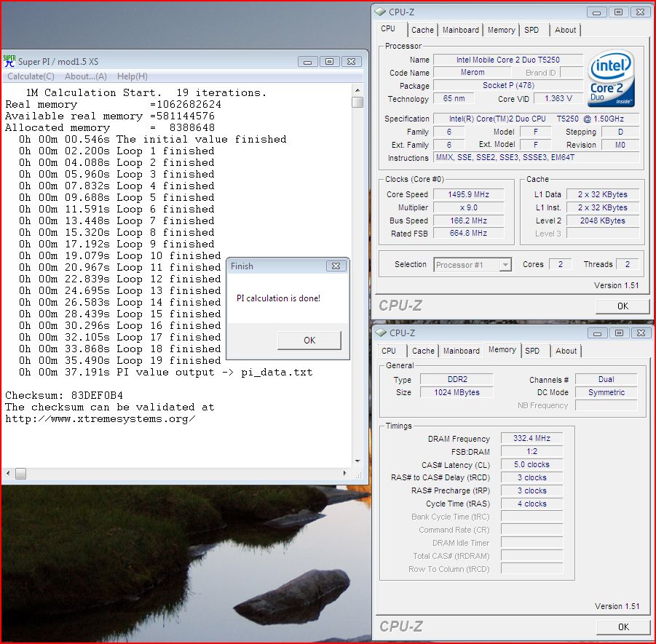The height and width of the screenshot is (644, 656).
Task: Click the Loop 19 finished line in Super PI
Action: tap(119, 360)
